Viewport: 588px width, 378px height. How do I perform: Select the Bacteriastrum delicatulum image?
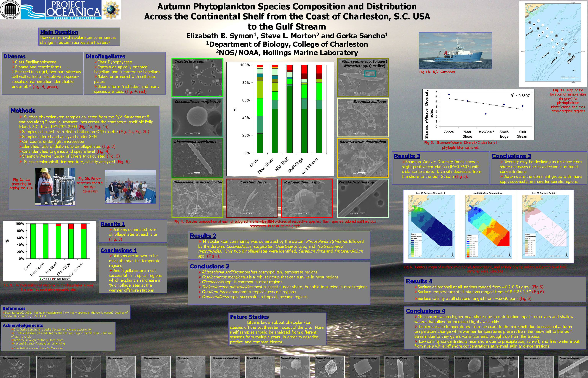[363, 158]
